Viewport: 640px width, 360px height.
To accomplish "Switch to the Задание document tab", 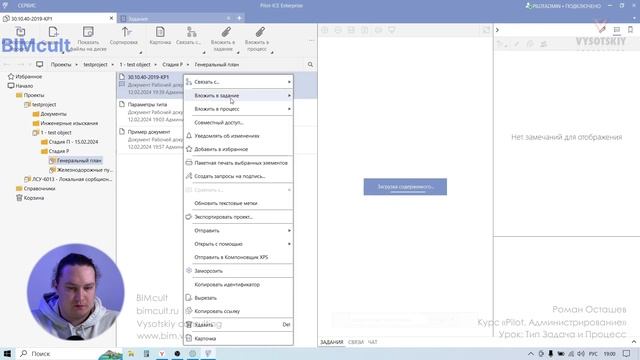I will (176, 18).
